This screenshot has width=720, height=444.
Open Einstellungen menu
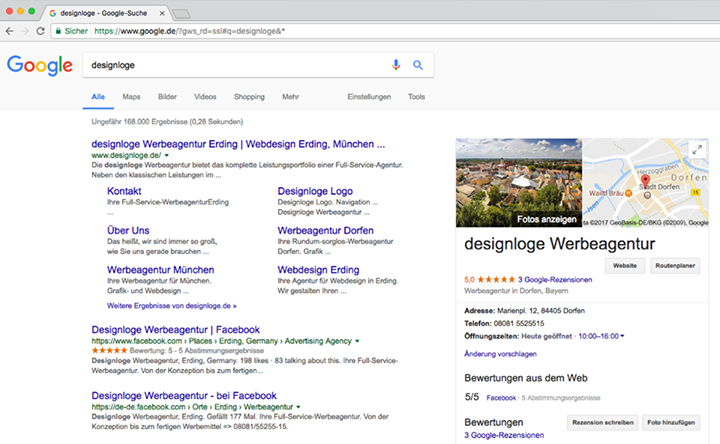tap(369, 97)
